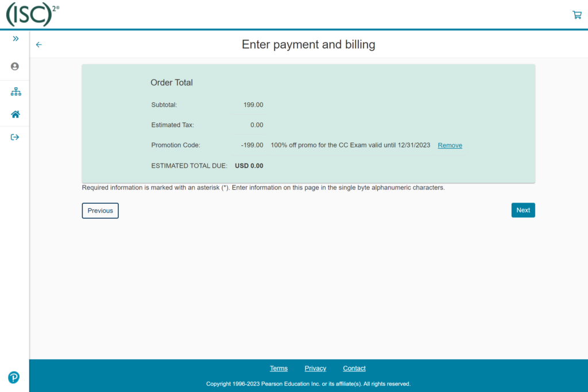The image size is (588, 392).
Task: Click the (ISC)² logo
Action: 33,14
